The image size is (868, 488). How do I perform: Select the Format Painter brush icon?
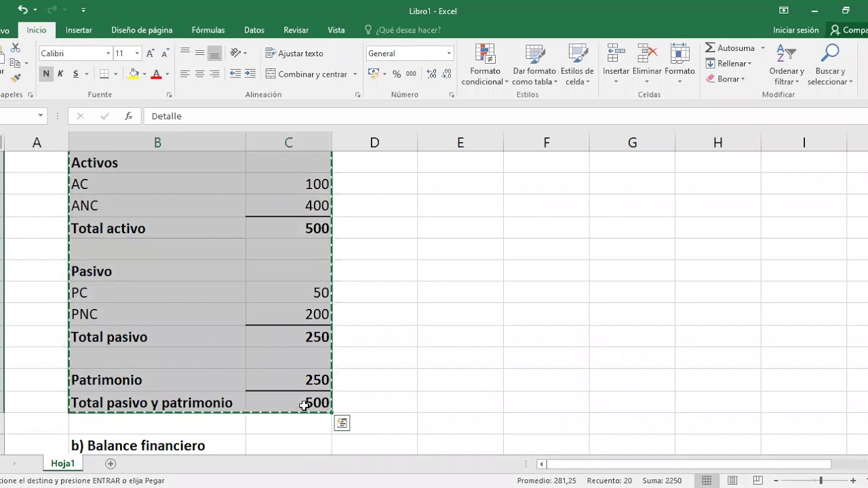15,78
